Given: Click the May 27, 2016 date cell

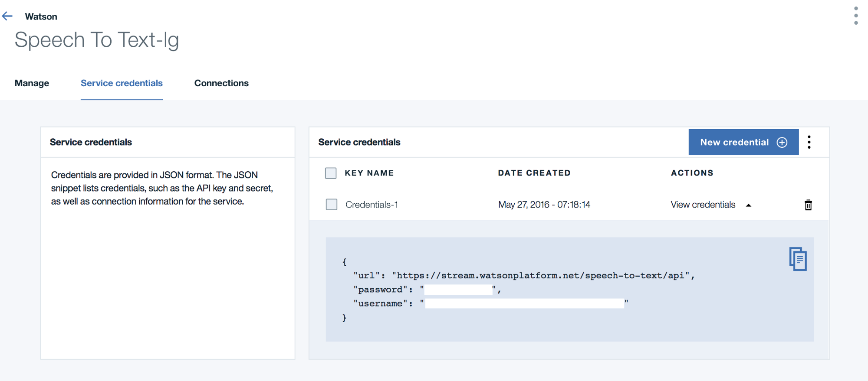Looking at the screenshot, I should coord(544,205).
